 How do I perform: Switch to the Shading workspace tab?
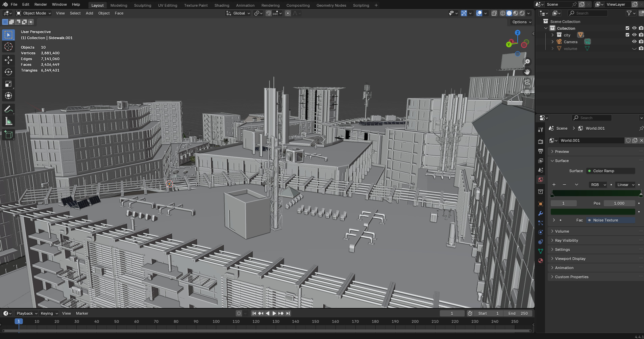pyautogui.click(x=222, y=5)
